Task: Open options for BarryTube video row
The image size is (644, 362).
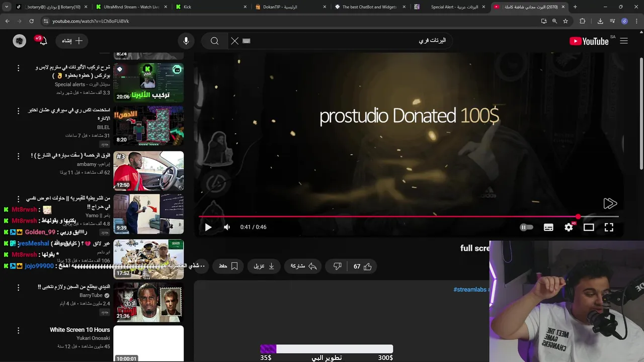Action: 19,288
